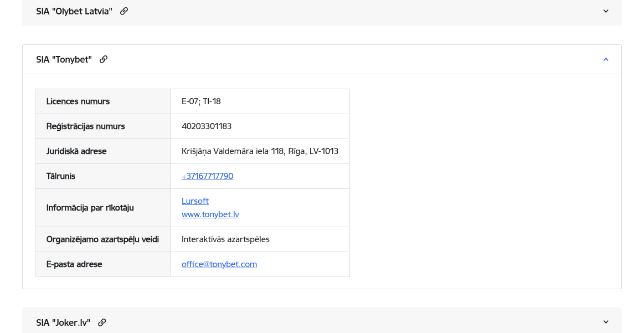This screenshot has height=333, width=644.
Task: Visit www.tonybet.lv website link
Action: 210,214
